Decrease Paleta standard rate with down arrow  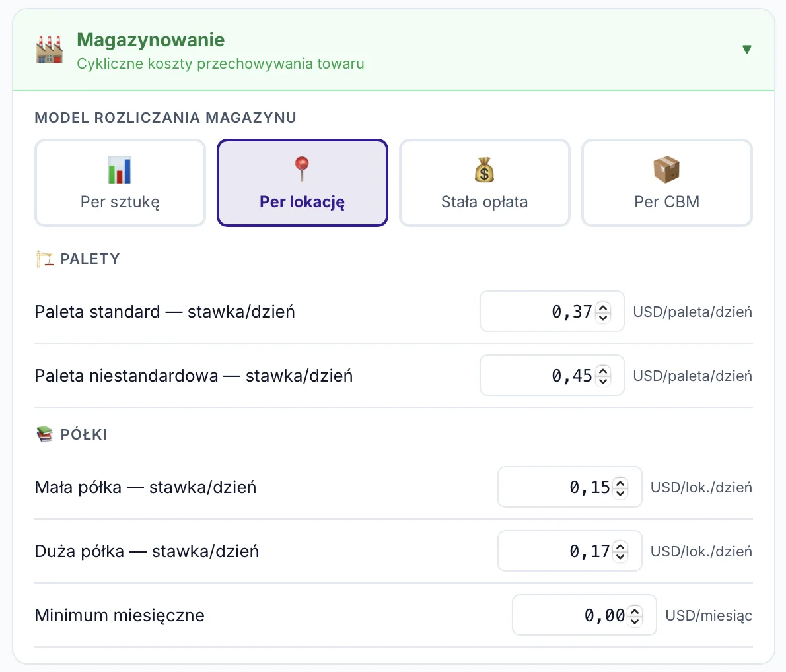point(604,317)
